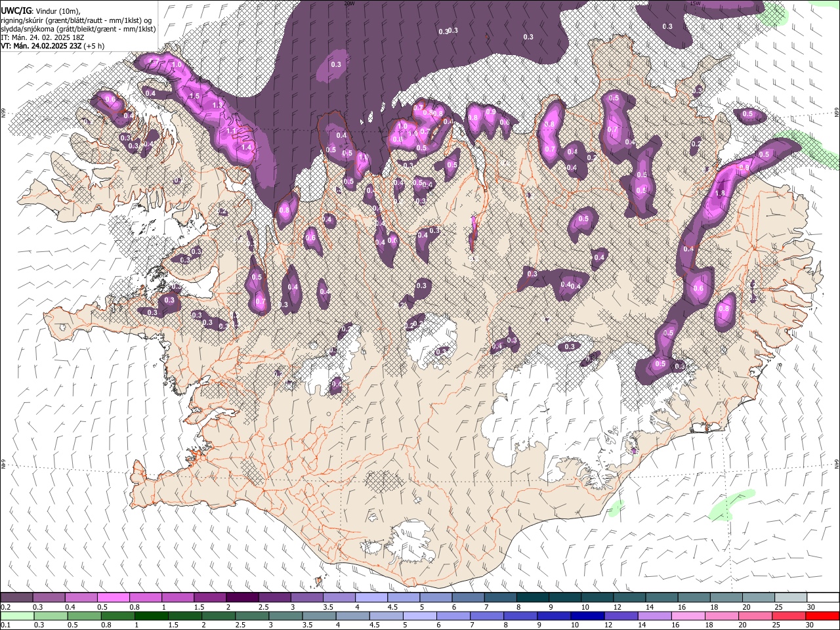Screen dimensions: 840x630
Task: Click the '1.5' snowfall value on the map
Action: pyautogui.click(x=194, y=96)
